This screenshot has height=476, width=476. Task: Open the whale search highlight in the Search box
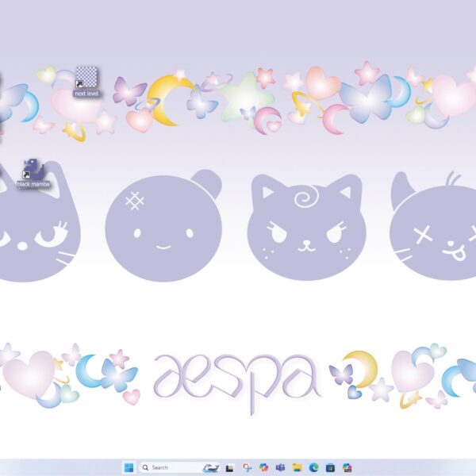211,468
